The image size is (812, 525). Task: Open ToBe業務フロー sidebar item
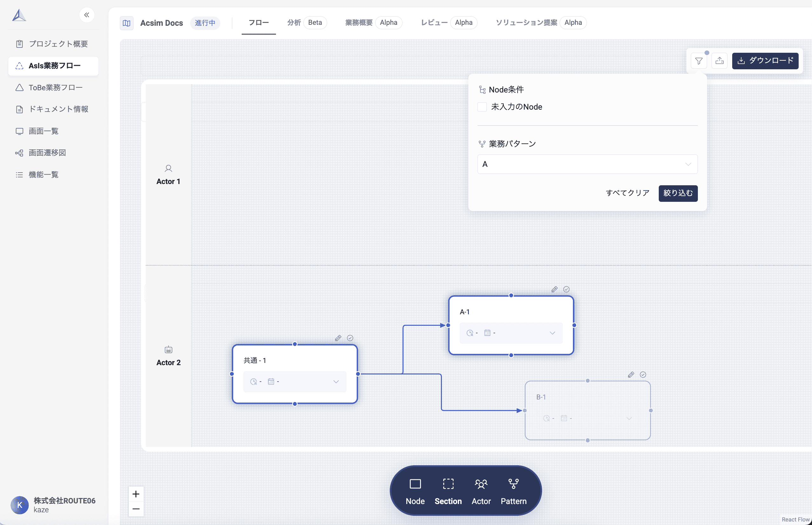coord(53,88)
